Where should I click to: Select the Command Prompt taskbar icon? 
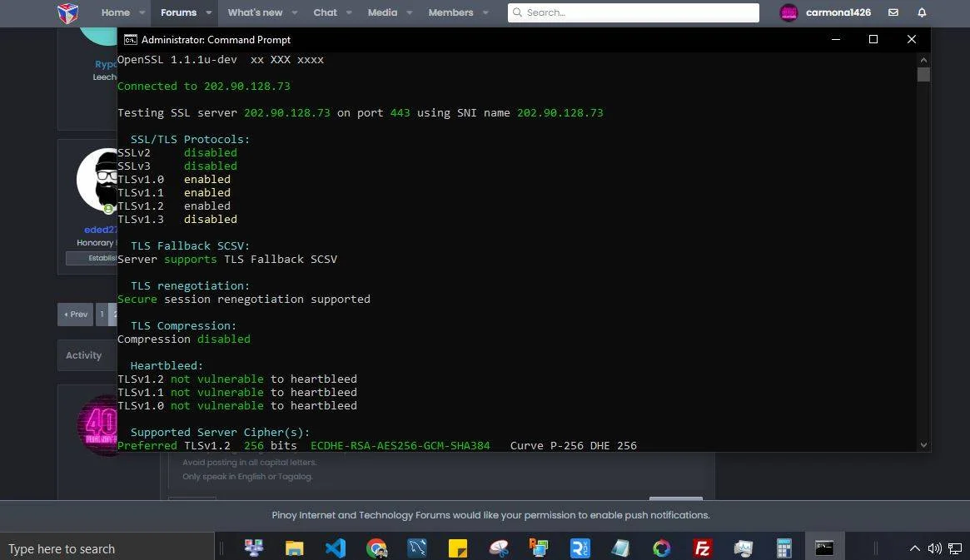pyautogui.click(x=824, y=548)
